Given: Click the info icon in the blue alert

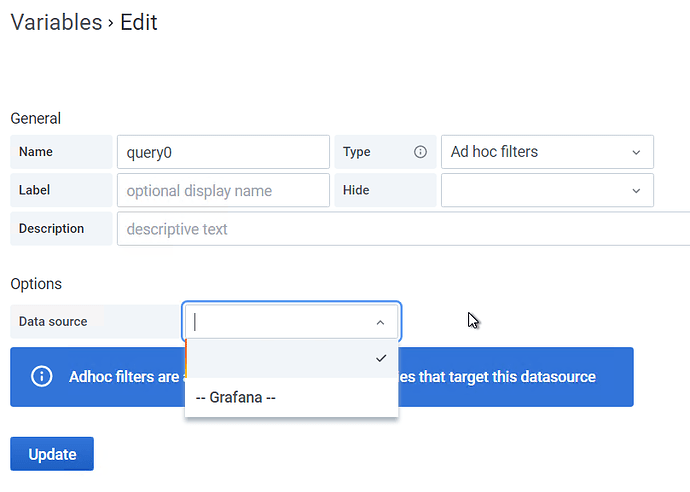Looking at the screenshot, I should pyautogui.click(x=42, y=377).
